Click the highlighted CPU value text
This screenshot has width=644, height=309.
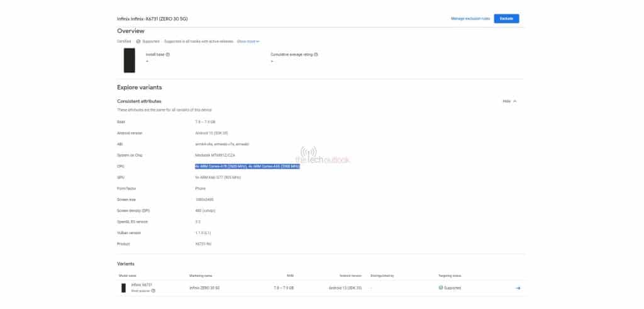point(247,166)
